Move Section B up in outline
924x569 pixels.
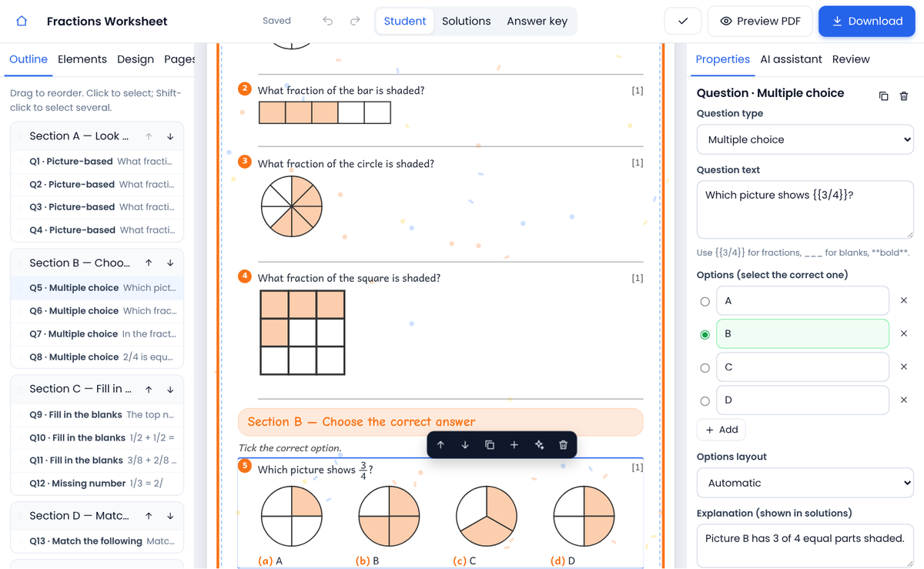click(149, 263)
